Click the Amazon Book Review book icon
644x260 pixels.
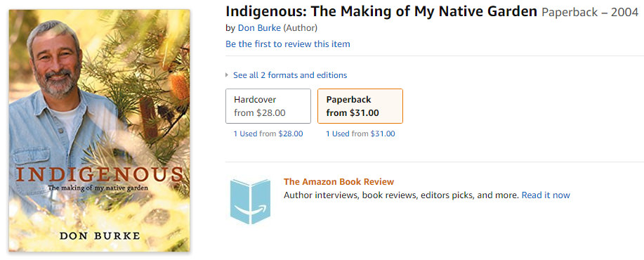tap(250, 201)
